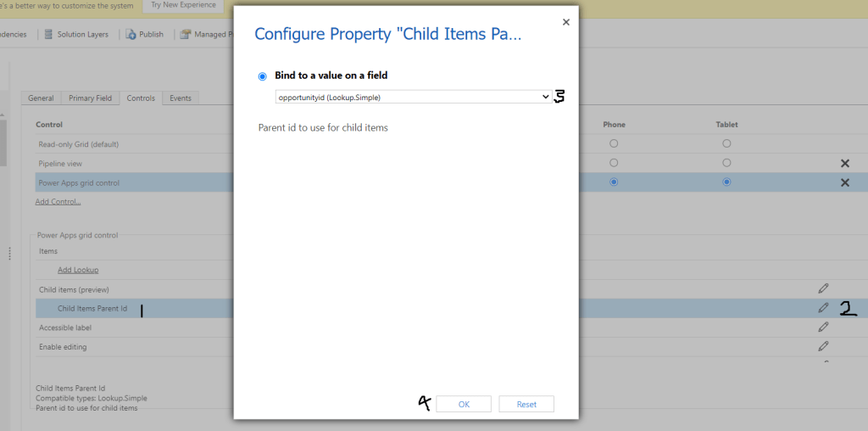Select the Bind to a value on a field radio
868x431 pixels.
click(262, 76)
